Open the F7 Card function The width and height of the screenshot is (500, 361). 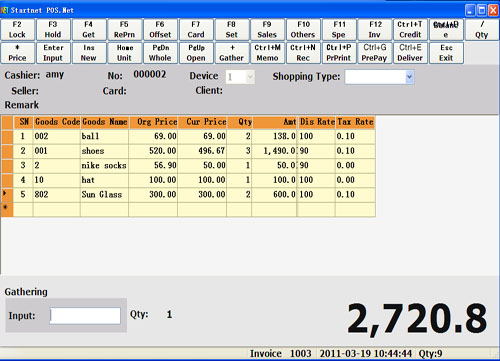(x=196, y=30)
